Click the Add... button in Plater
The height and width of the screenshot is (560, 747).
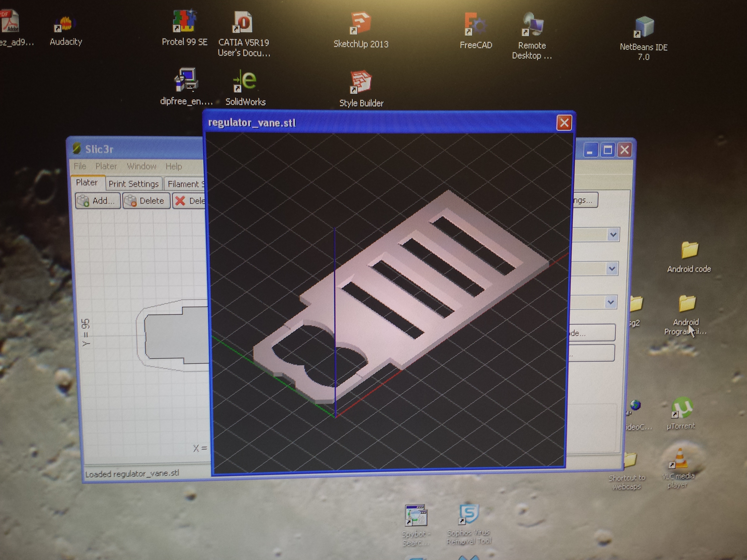(x=98, y=201)
